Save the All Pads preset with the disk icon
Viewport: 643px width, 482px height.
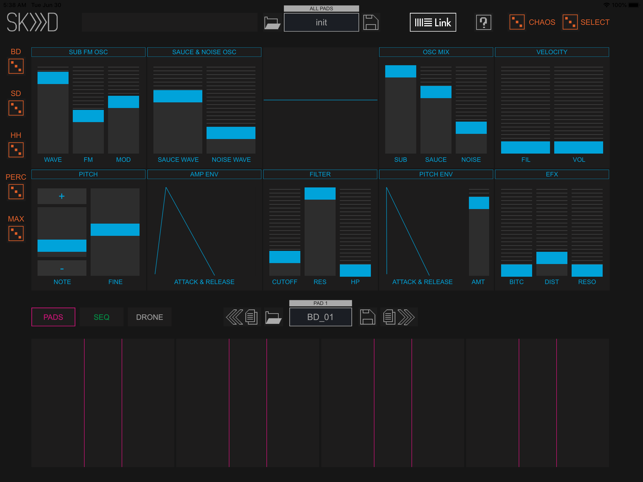click(x=371, y=23)
